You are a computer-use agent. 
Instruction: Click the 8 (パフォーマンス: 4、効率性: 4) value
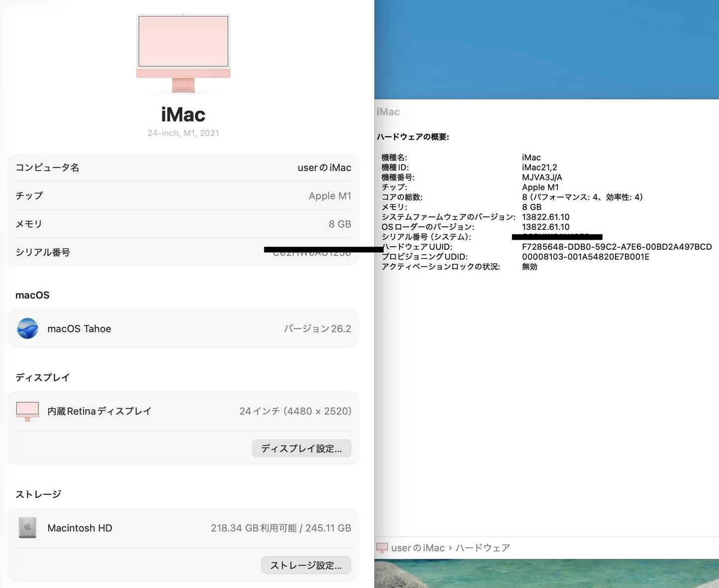(583, 197)
